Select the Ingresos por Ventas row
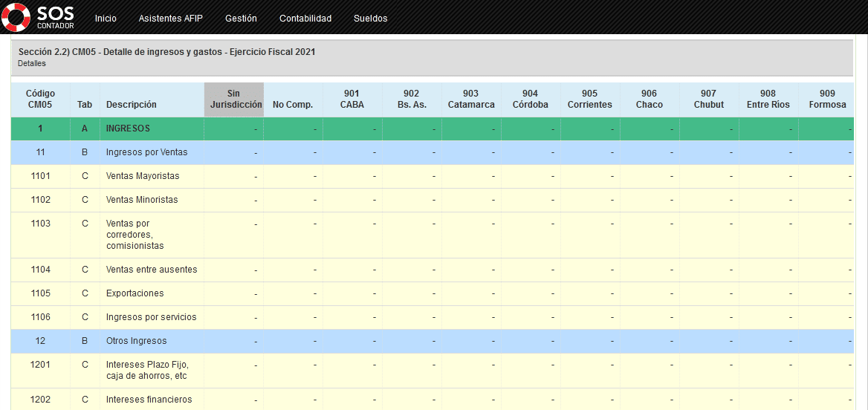Image resolution: width=868 pixels, height=410 pixels. pos(146,152)
